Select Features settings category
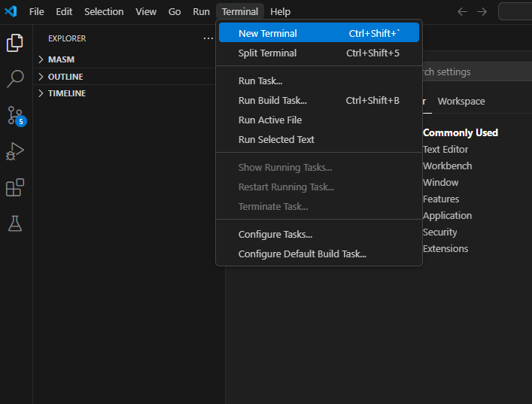Screen dimensions: 532x404 pyautogui.click(x=441, y=199)
